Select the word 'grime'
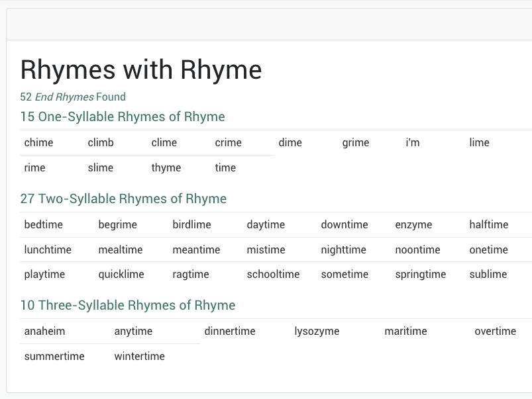Image resolution: width=532 pixels, height=399 pixels. (x=355, y=142)
